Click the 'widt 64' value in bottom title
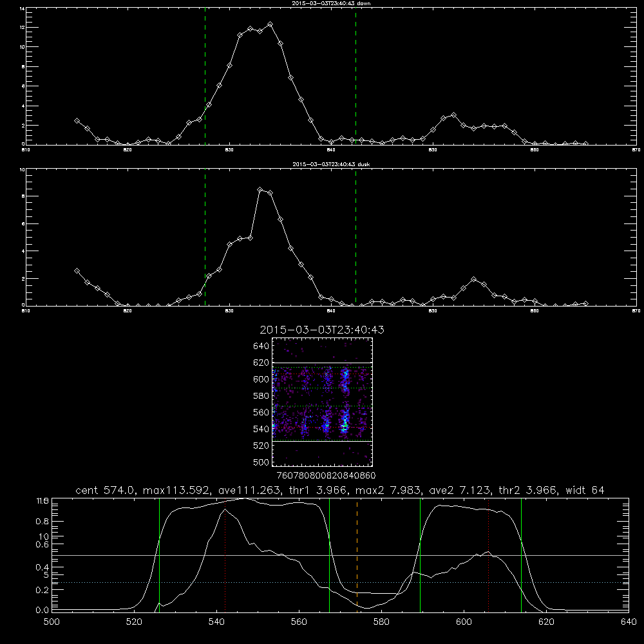The width and height of the screenshot is (644, 644). [585, 490]
